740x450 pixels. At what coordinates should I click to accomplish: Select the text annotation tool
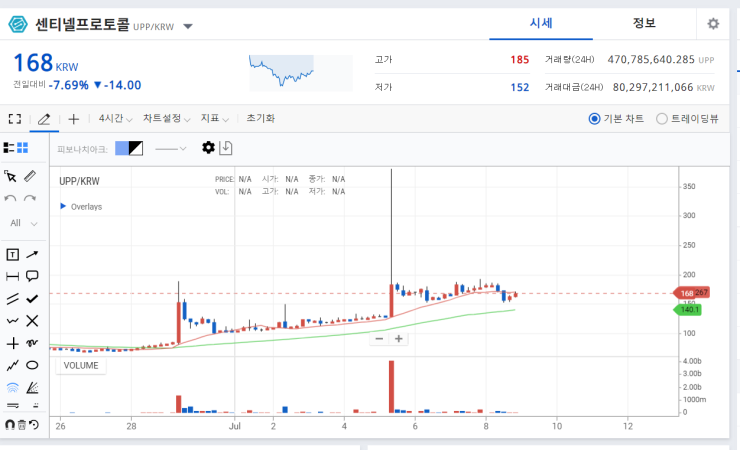click(x=12, y=255)
